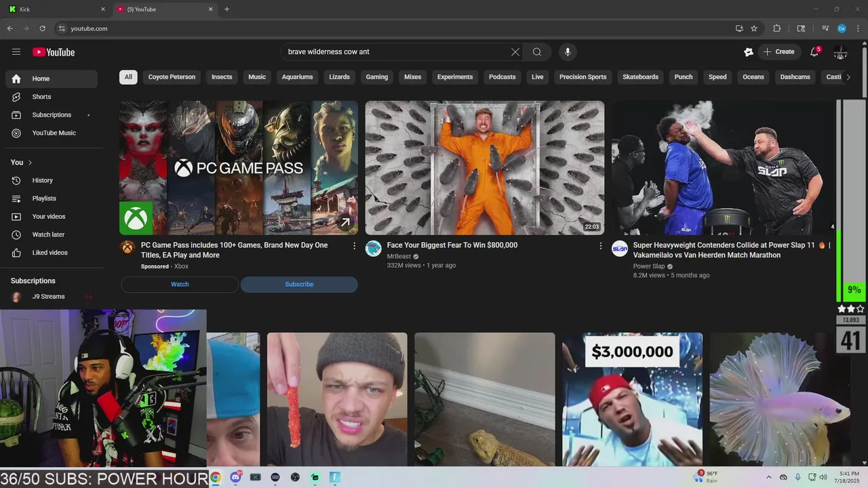
Task: Show hidden system tray icons
Action: point(768,477)
